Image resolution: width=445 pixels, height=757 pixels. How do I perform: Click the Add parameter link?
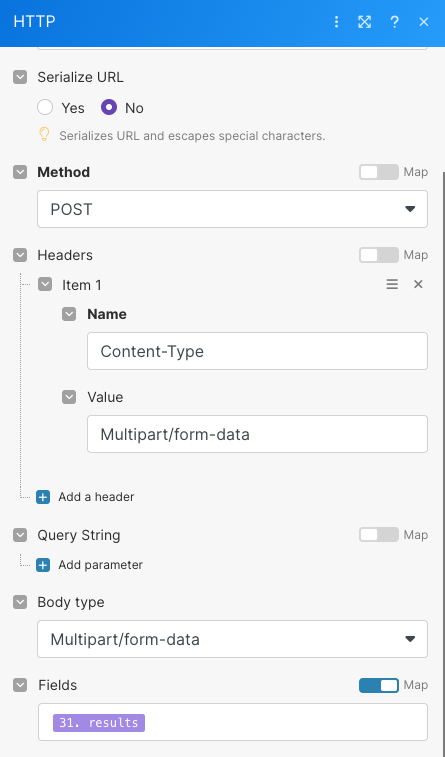click(x=100, y=565)
